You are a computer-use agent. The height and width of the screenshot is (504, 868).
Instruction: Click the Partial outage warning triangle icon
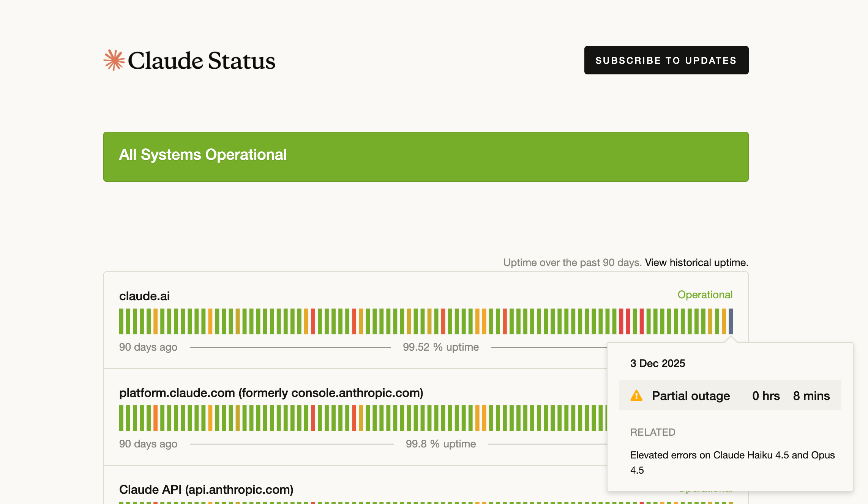tap(636, 395)
